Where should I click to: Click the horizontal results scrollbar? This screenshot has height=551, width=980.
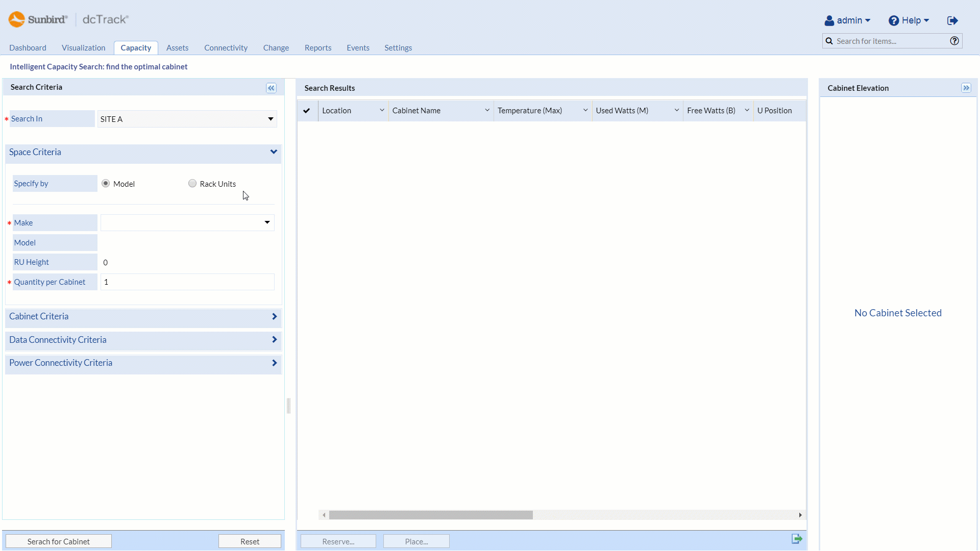point(430,515)
